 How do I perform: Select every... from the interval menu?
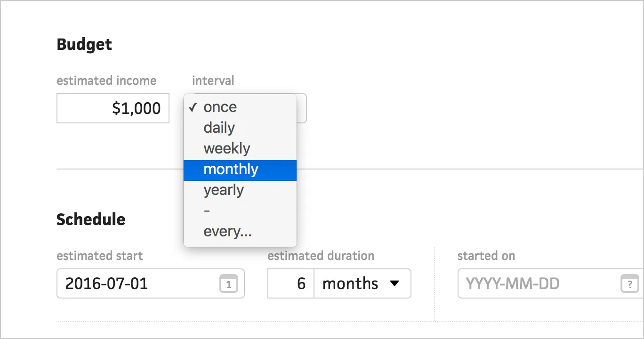coord(228,231)
